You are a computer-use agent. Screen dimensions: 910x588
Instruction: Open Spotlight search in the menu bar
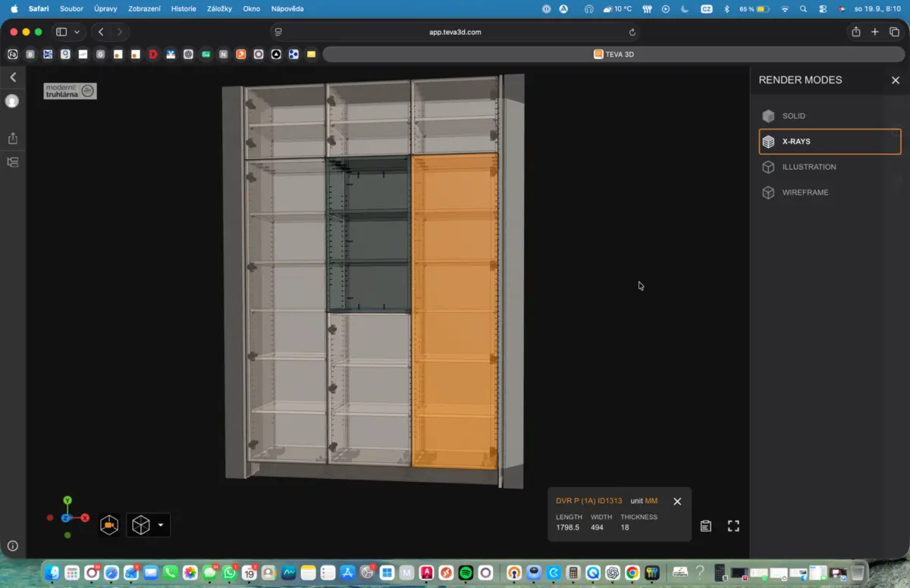[x=803, y=9]
